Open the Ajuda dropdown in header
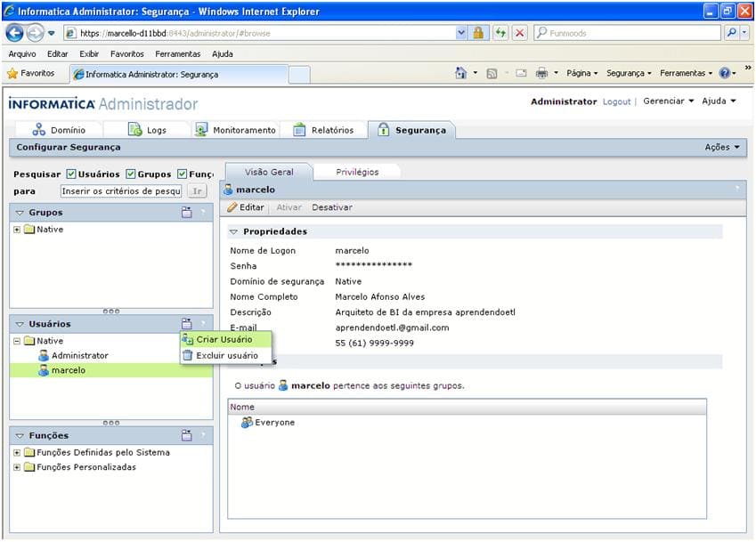Image resolution: width=756 pixels, height=542 pixels. (x=719, y=101)
